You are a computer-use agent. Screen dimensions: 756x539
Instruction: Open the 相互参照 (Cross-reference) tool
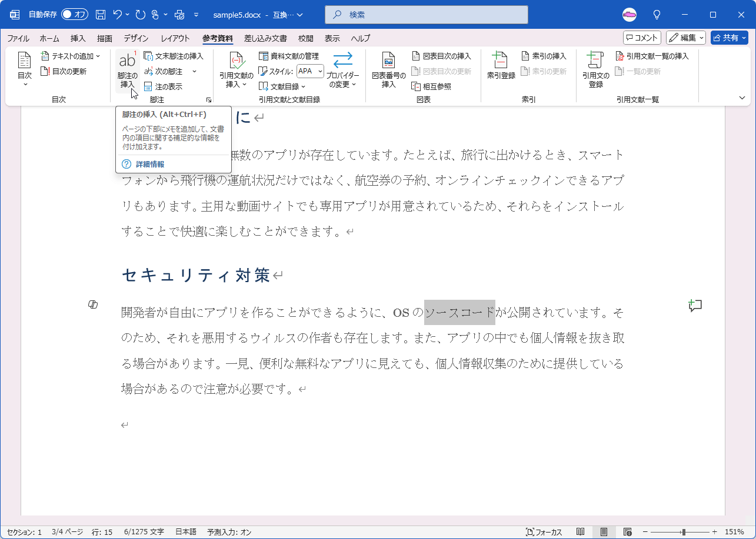point(428,86)
